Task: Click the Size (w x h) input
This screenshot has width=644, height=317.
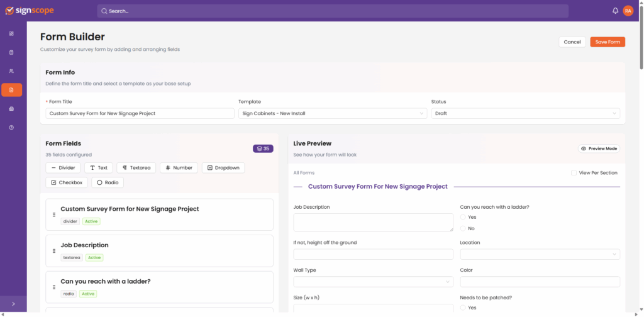Action: pyautogui.click(x=374, y=308)
